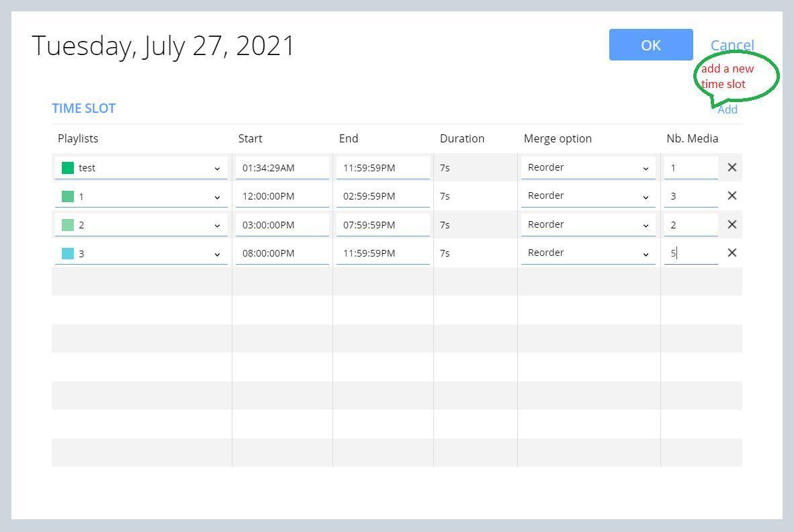Click the Cancel link
Viewport: 794px width, 532px height.
coord(732,45)
